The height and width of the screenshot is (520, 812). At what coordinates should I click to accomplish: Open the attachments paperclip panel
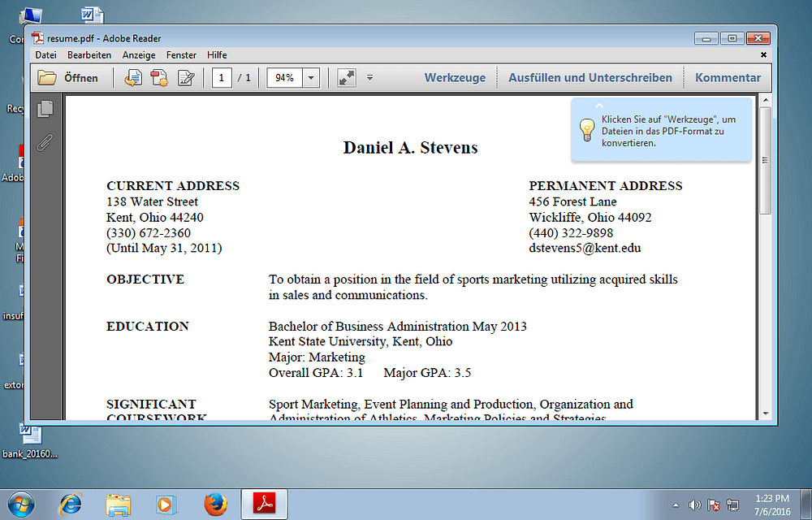45,142
